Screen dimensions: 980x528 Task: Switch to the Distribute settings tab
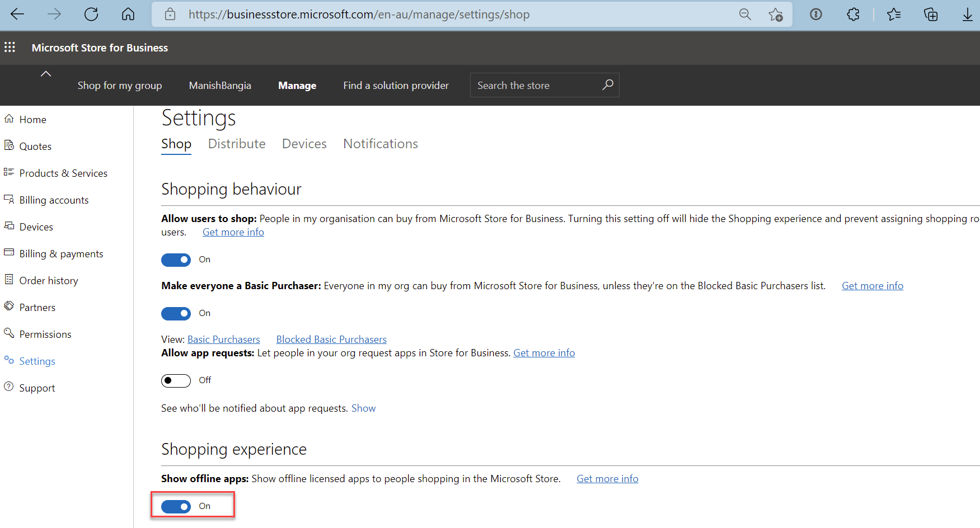[x=236, y=144]
